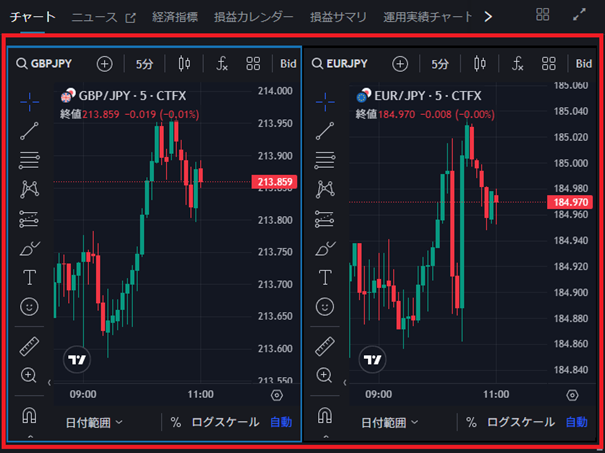605x453 pixels.
Task: Toggle ログスケール on EURJPY chart
Action: (x=521, y=423)
